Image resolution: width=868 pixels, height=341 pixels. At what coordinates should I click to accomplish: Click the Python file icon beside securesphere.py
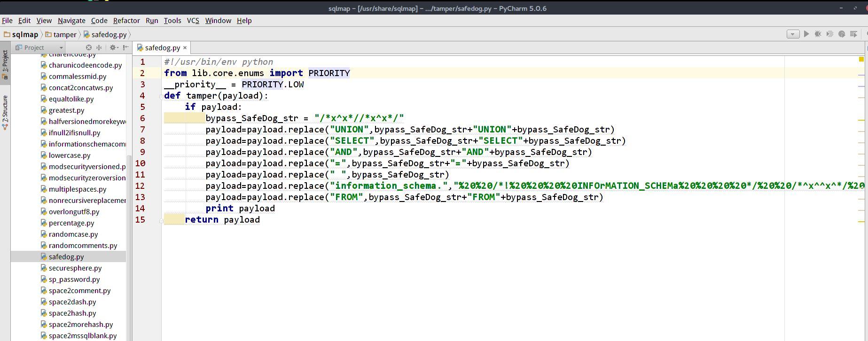pyautogui.click(x=44, y=268)
